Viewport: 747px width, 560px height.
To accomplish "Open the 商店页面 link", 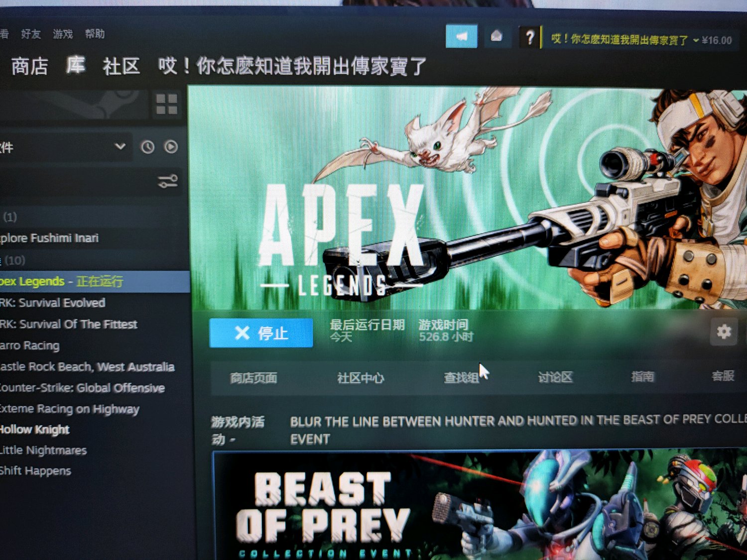I will point(253,378).
